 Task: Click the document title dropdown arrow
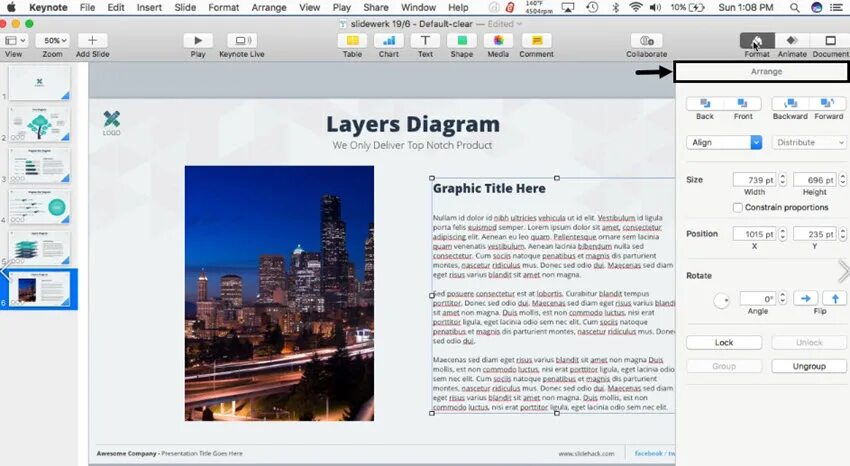pyautogui.click(x=519, y=24)
